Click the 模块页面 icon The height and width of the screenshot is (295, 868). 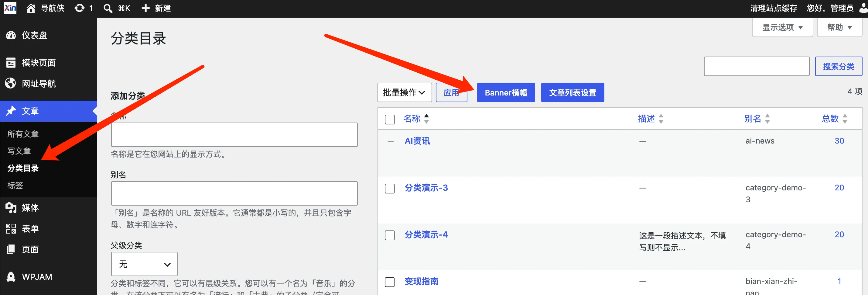coord(11,62)
